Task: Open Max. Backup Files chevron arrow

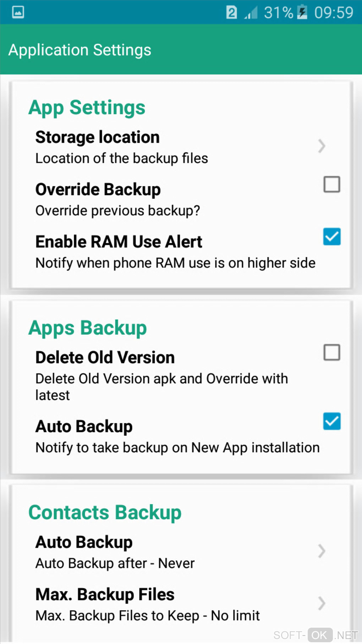Action: 322,603
